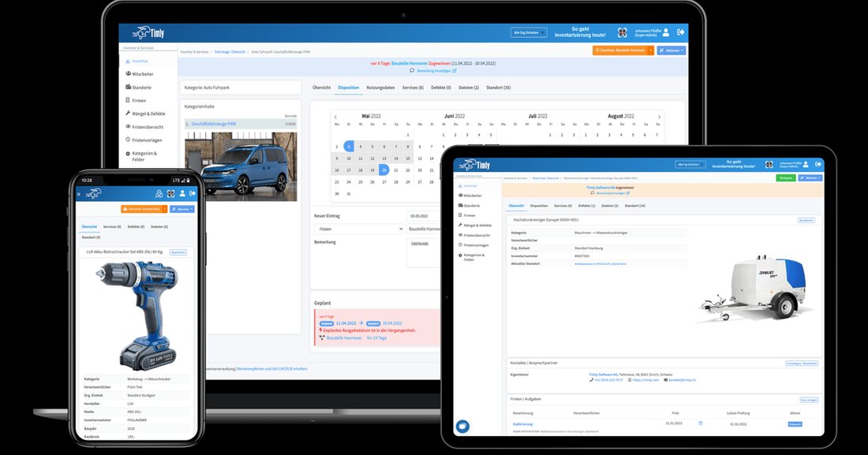
Task: Open the Disposition tab on the tablet
Action: [539, 206]
